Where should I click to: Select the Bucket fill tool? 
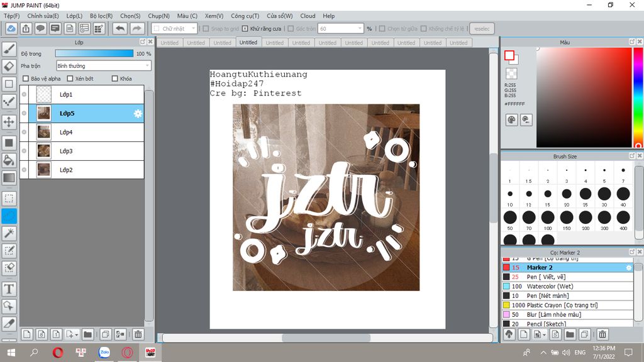pos(9,160)
